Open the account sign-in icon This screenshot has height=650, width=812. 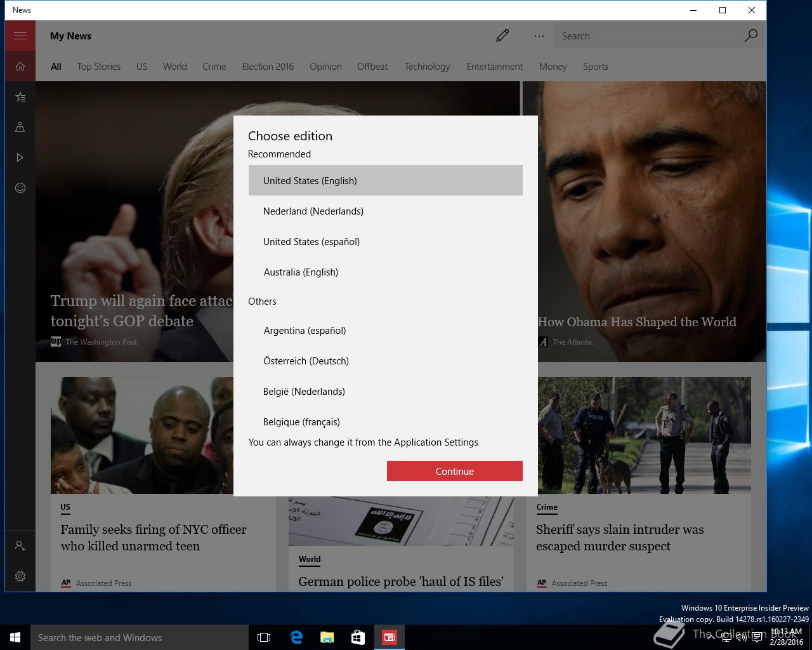click(20, 546)
